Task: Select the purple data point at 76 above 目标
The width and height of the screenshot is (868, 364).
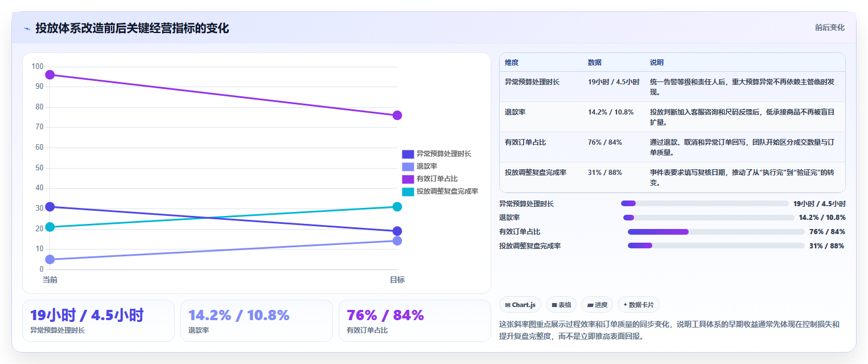Action: click(x=397, y=116)
